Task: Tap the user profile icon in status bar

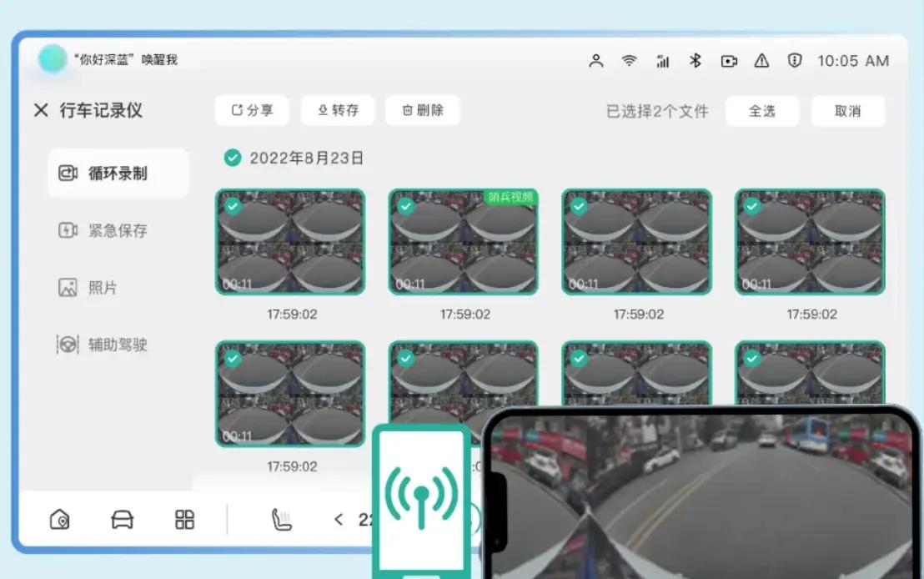Action: pos(595,61)
